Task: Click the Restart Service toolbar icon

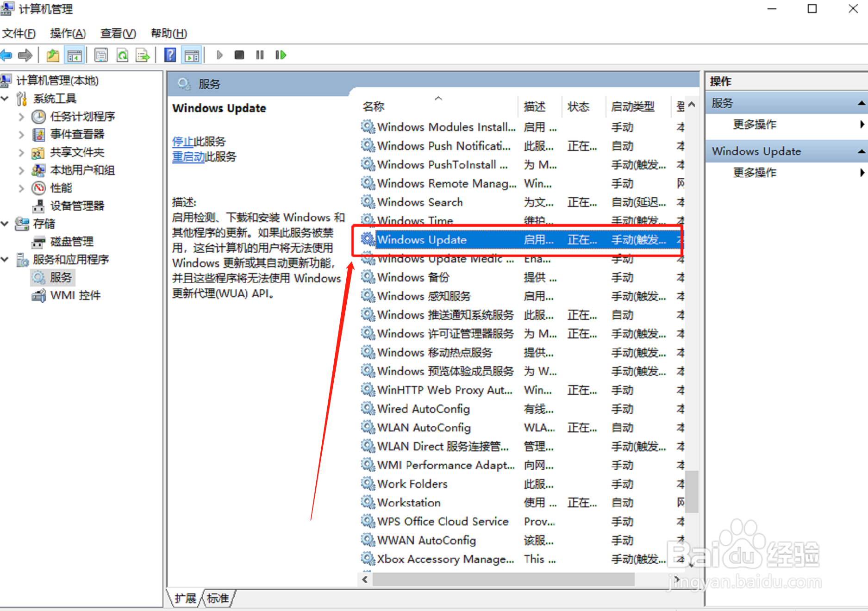Action: point(281,56)
